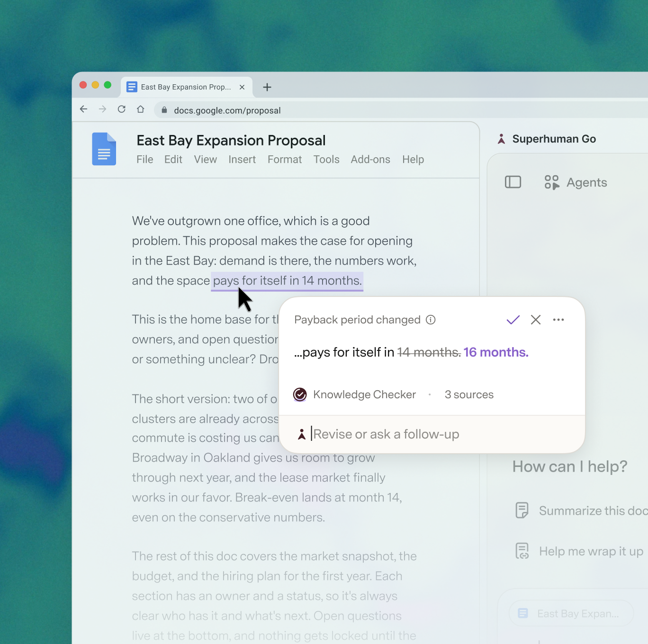Viewport: 648px width, 644px height.
Task: Click the Summarize this doc icon
Action: (x=522, y=510)
